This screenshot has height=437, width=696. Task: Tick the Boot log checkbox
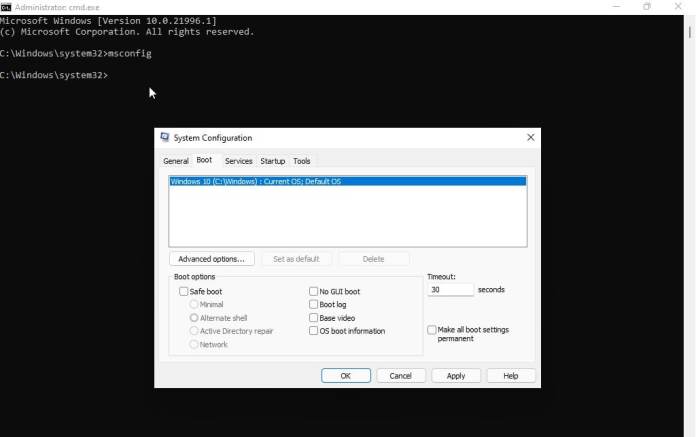(x=313, y=304)
